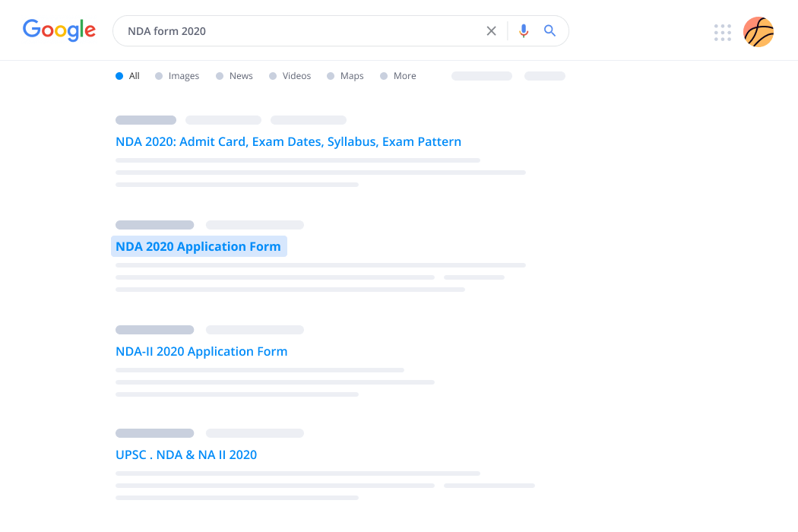Click the Google logo to go home
798x532 pixels.
click(x=59, y=30)
